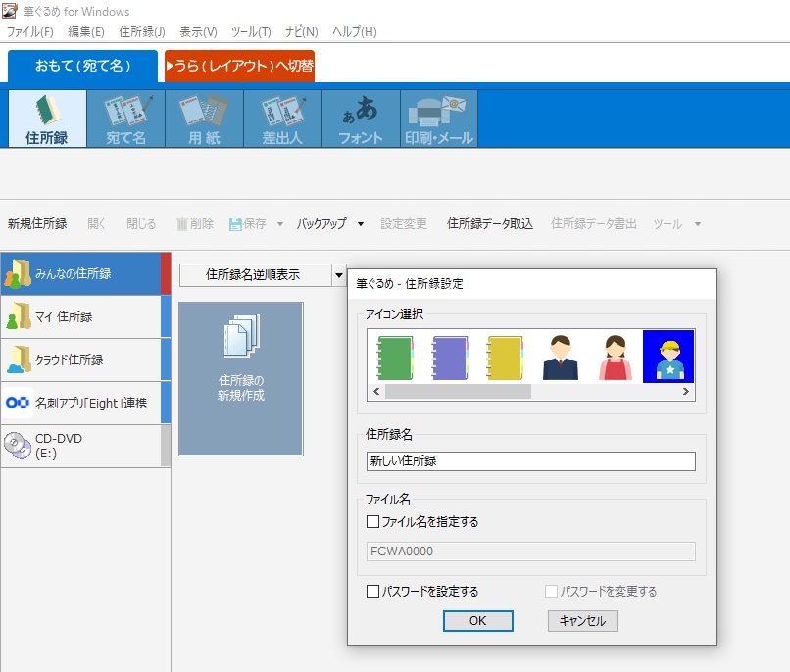
Task: Switch to うら(レイアウト)へ切替 tab
Action: pyautogui.click(x=240, y=66)
